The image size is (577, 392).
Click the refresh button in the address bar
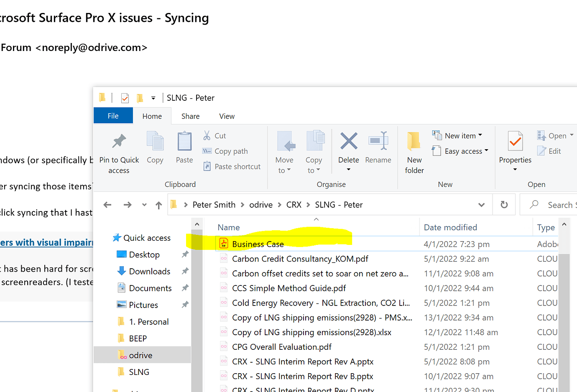[x=504, y=204]
